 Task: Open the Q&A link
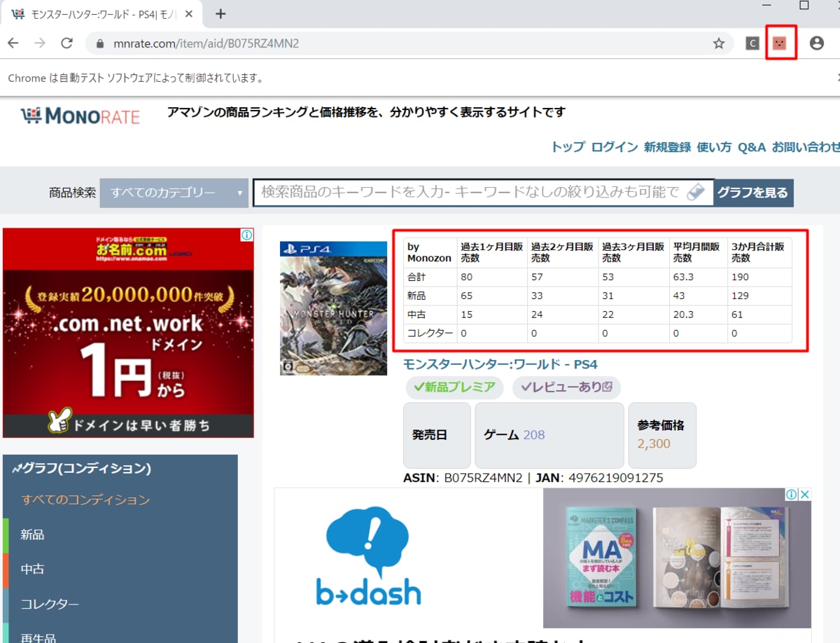click(x=752, y=147)
